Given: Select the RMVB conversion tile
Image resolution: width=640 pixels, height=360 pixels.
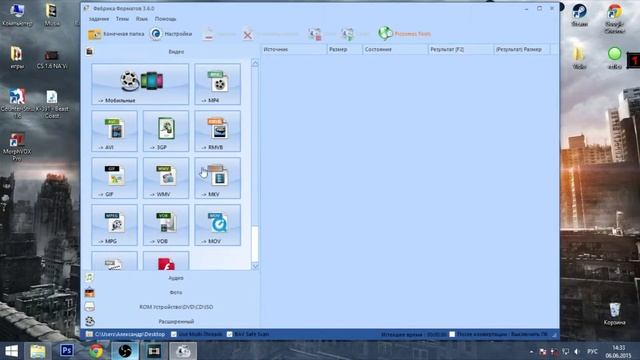Looking at the screenshot, I should tap(218, 131).
